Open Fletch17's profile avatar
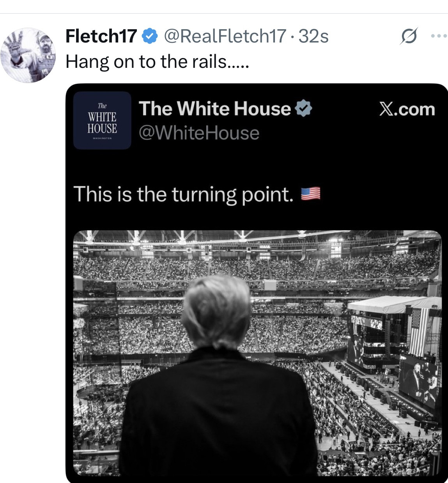 click(x=28, y=55)
